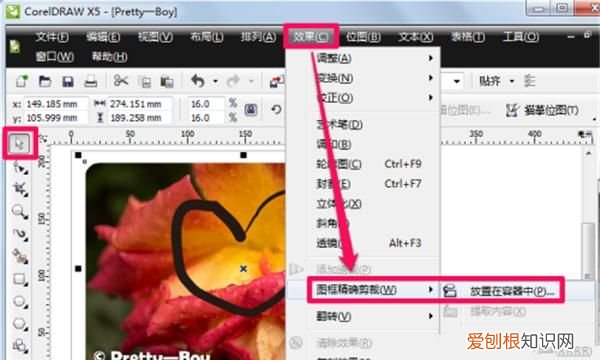The width and height of the screenshot is (600, 360).
Task: Click the snap options icon right of 贴齐
Action: coord(530,81)
